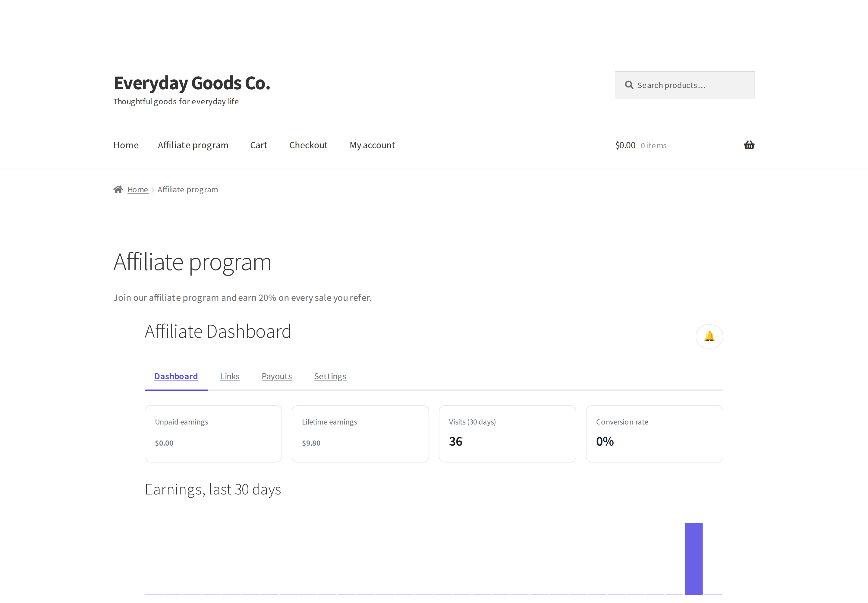Open the Settings tab
The image size is (868, 603).
(330, 376)
